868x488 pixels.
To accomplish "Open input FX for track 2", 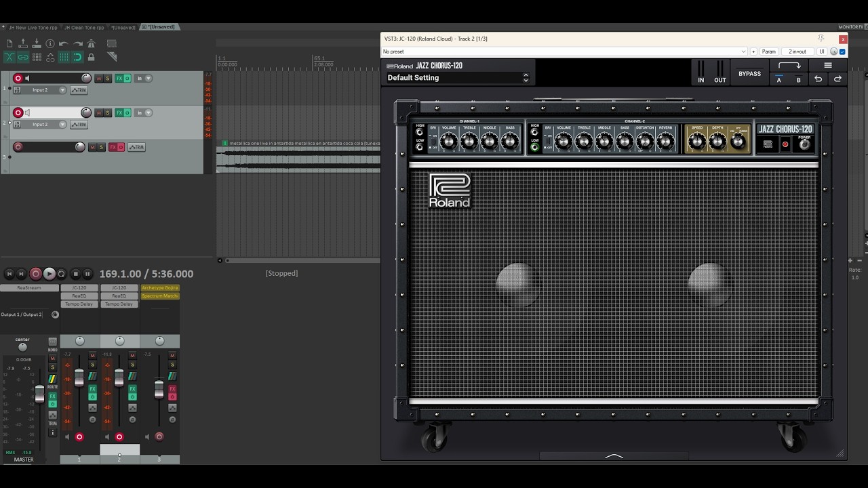I will [18, 125].
